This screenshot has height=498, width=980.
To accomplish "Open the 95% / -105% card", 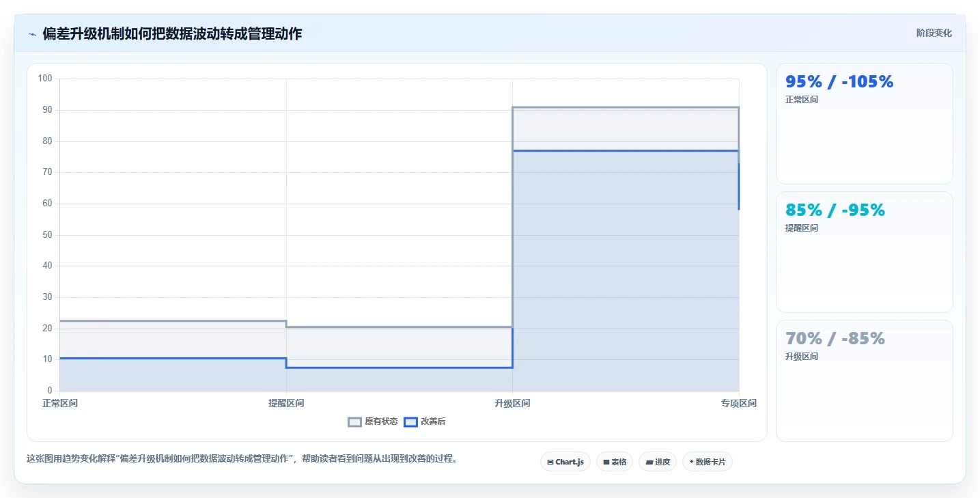I will tap(865, 124).
